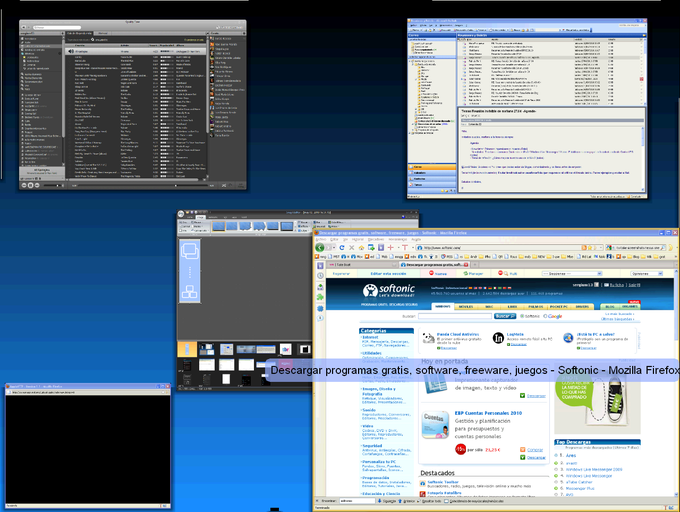Click the blue Buscar button
Image resolution: width=680 pixels, height=512 pixels.
[x=505, y=316]
